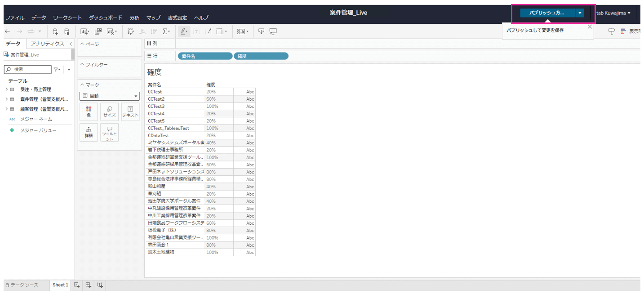Screen dimensions: 644x294
Task: Open the publish button dropdown arrow
Action: 580,13
